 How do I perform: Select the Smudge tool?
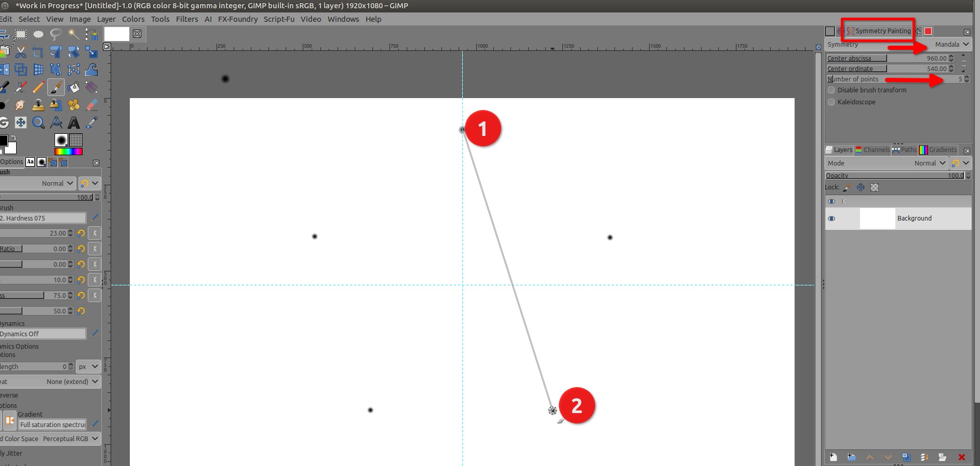pyautogui.click(x=21, y=105)
